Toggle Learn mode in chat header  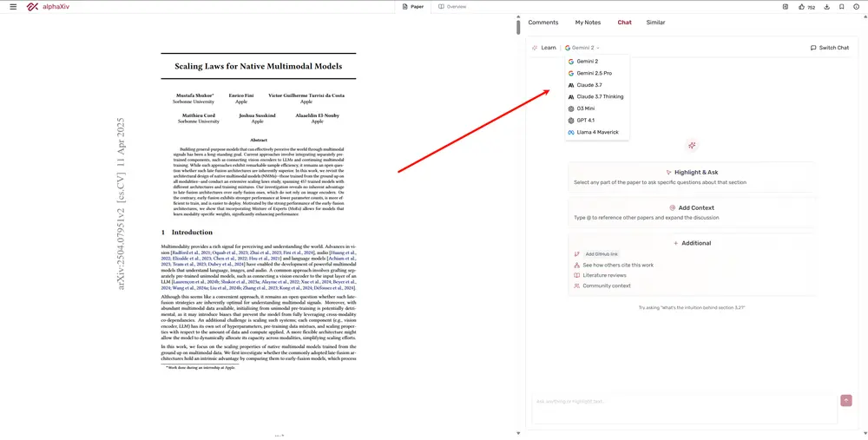(x=544, y=48)
